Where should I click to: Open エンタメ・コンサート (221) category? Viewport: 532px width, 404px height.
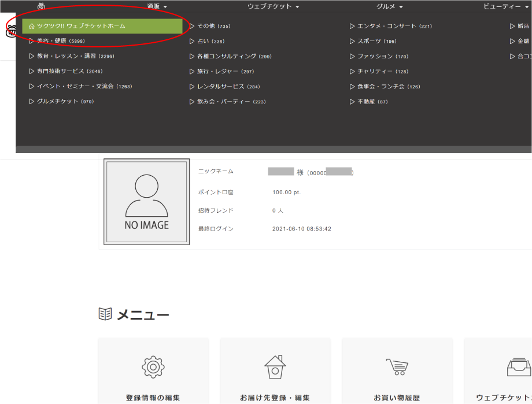pos(391,26)
